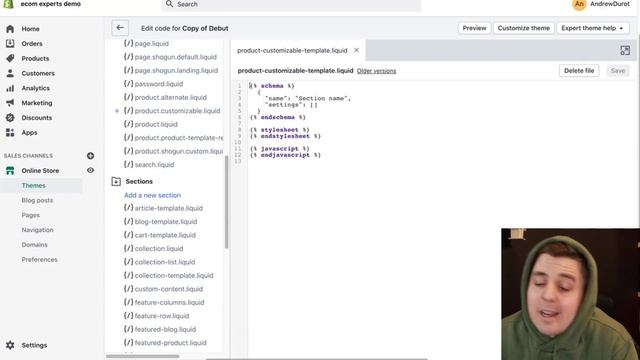Open the Analytics bar chart icon
This screenshot has height=360, width=640.
coord(10,88)
